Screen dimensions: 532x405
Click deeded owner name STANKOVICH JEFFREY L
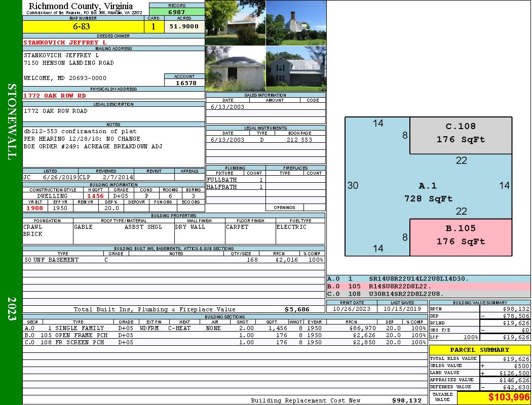click(x=65, y=43)
